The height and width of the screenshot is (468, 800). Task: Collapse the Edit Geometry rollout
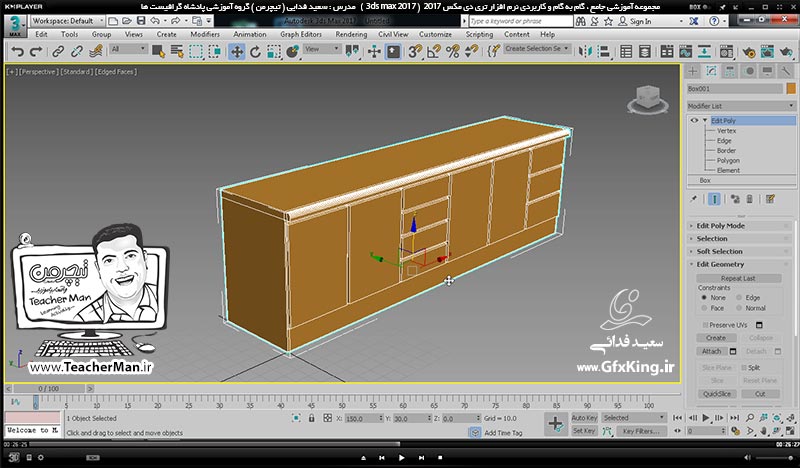coord(741,264)
